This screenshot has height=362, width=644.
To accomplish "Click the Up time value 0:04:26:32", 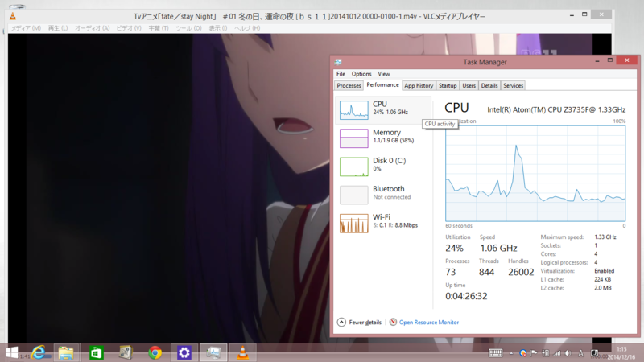I will click(466, 296).
